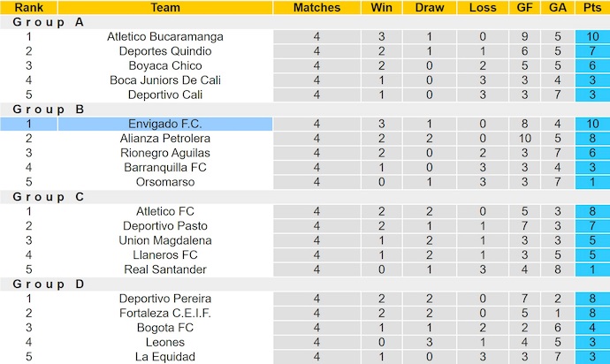Click the GF column header
Screen dimensions: 610x364
[x=524, y=7]
